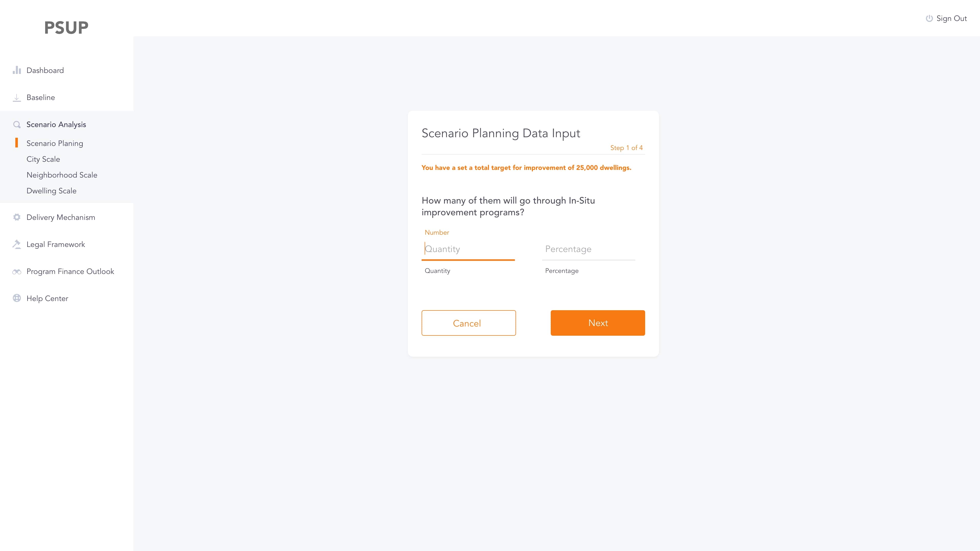Viewport: 980px width, 551px height.
Task: Collapse the Scenario Analysis menu
Action: (56, 125)
